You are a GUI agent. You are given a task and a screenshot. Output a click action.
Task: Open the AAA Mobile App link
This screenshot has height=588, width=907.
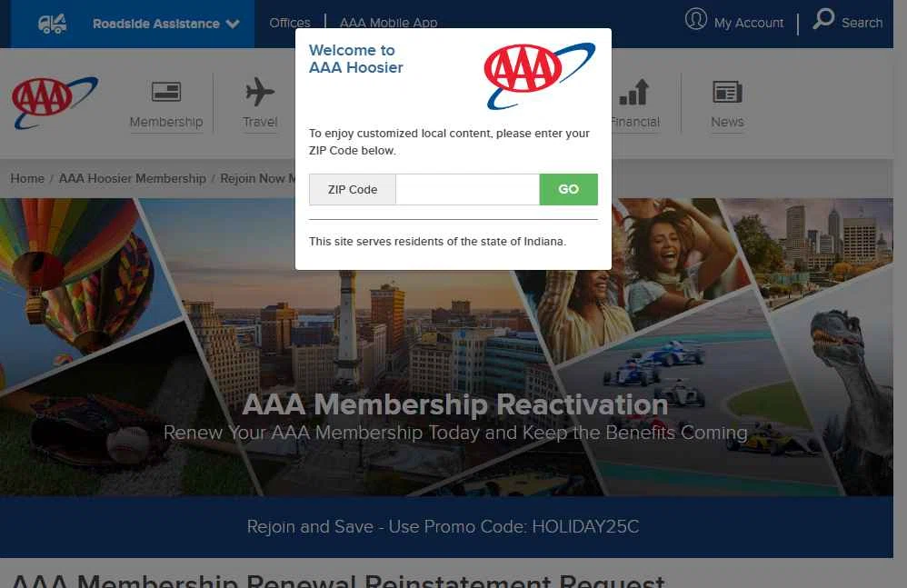coord(388,23)
